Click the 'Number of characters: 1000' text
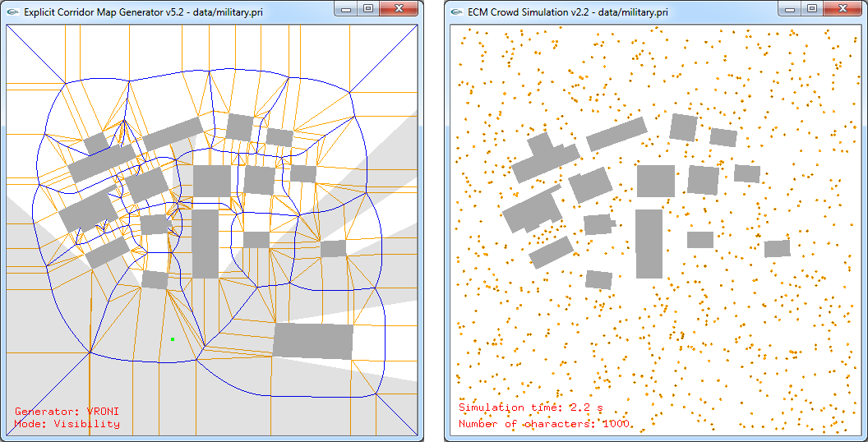Viewport: 868px width, 442px height. pos(543,424)
